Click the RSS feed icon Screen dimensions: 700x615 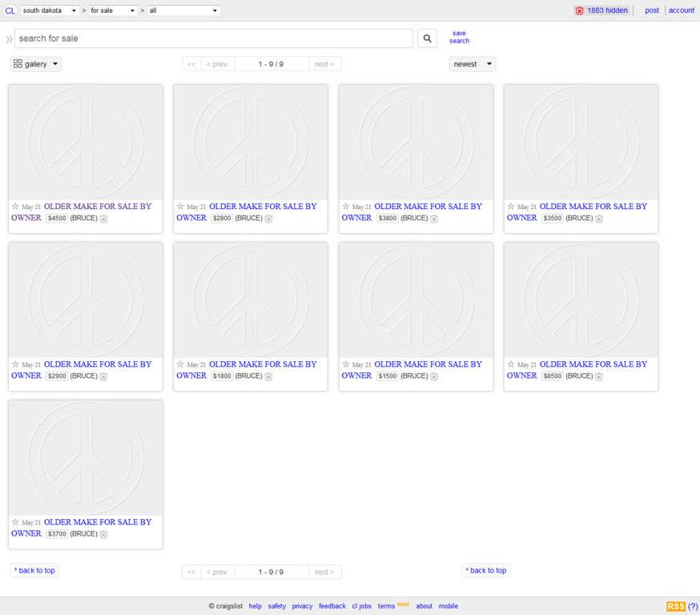coord(675,606)
